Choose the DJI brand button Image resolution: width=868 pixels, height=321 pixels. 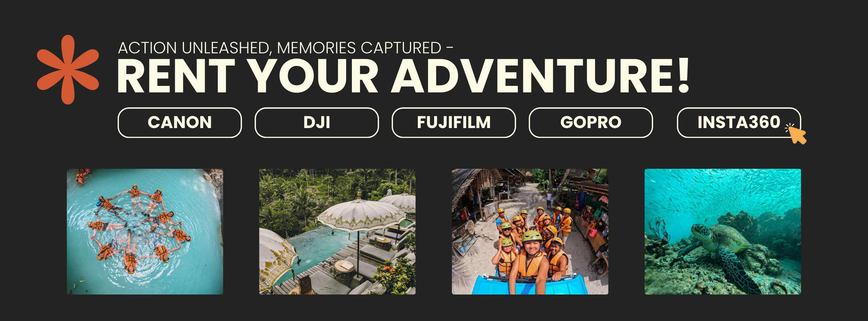317,123
